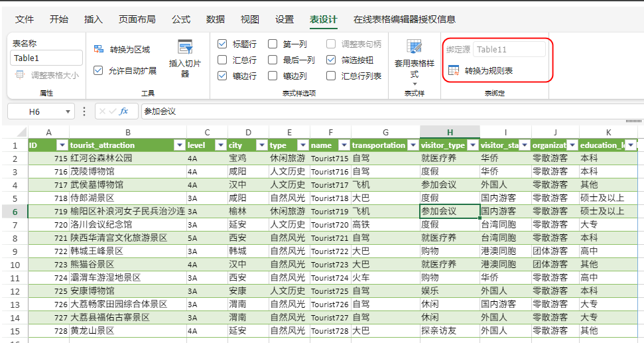This screenshot has height=343, width=644.
Task: Click cell 韩城王峰景区
Action: pos(128,251)
